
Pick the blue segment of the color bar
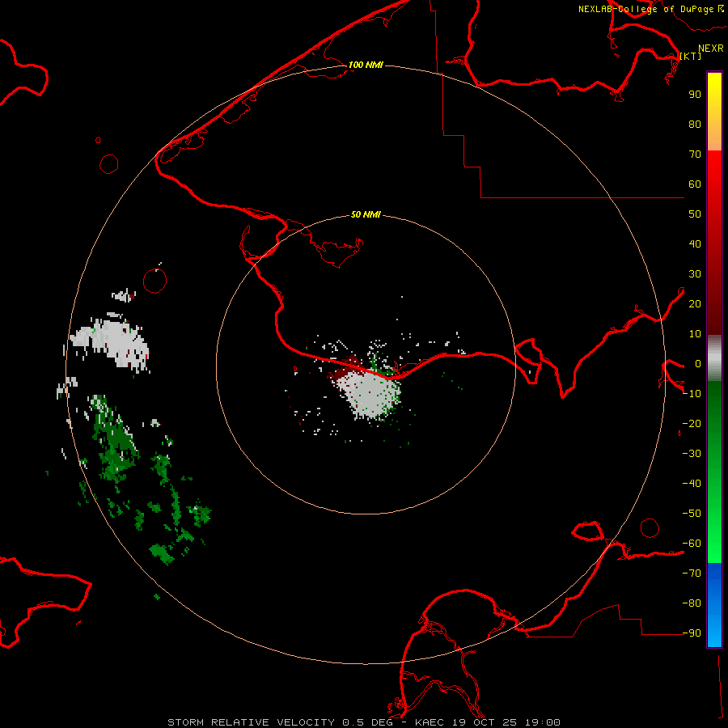[714, 605]
